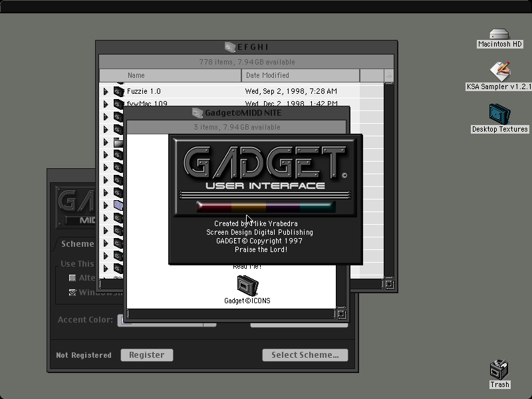Expand the fvwMac 109 folder row
The width and height of the screenshot is (532, 399).
(106, 104)
